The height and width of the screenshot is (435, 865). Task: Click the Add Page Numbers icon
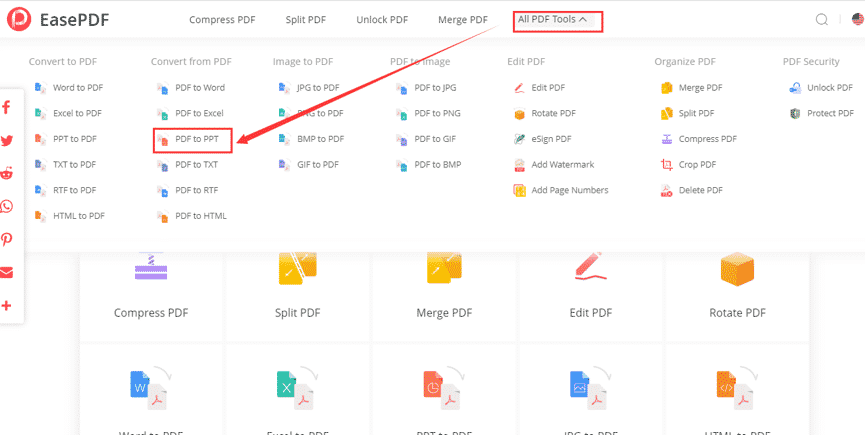tap(519, 190)
